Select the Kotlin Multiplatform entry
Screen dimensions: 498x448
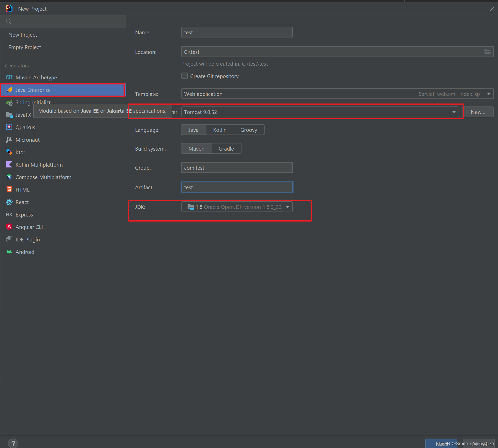pyautogui.click(x=63, y=165)
